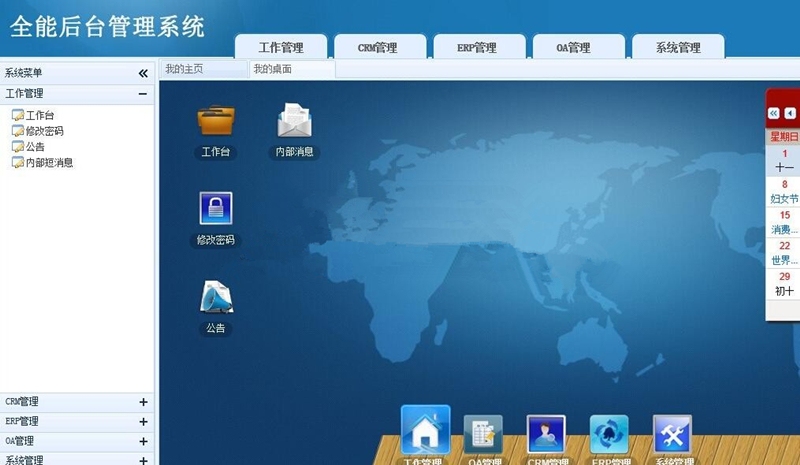Open the 公告 megaphone desktop icon
The width and height of the screenshot is (800, 465).
coord(216,297)
